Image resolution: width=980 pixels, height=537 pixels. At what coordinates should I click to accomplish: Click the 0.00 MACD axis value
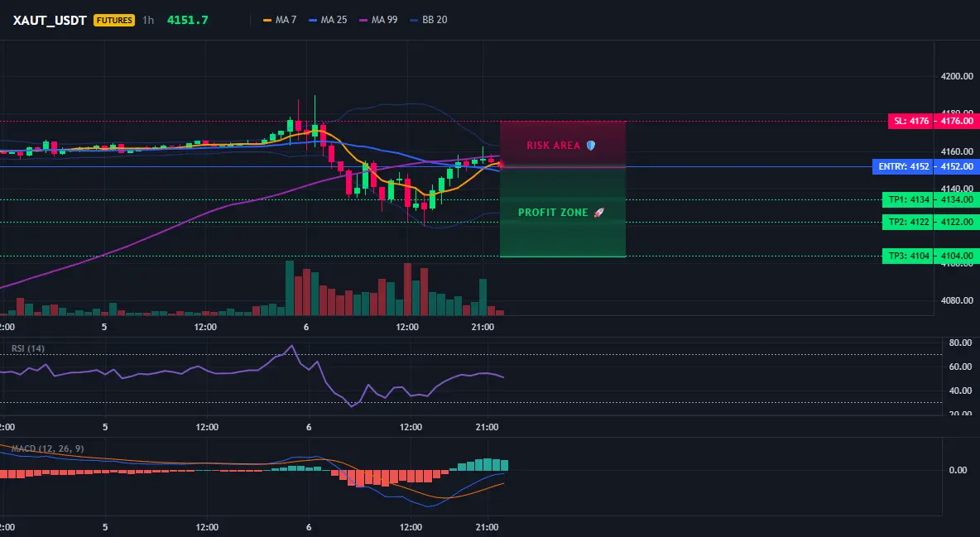(958, 470)
